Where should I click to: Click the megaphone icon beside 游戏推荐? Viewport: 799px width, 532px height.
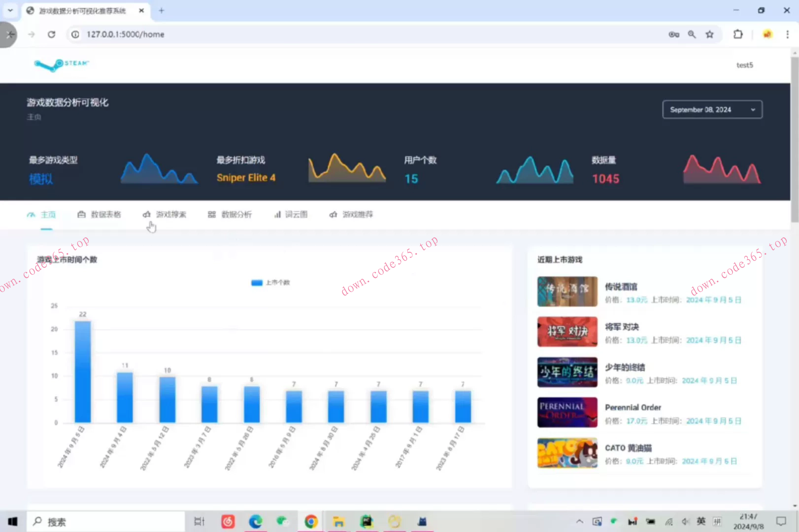pyautogui.click(x=333, y=215)
